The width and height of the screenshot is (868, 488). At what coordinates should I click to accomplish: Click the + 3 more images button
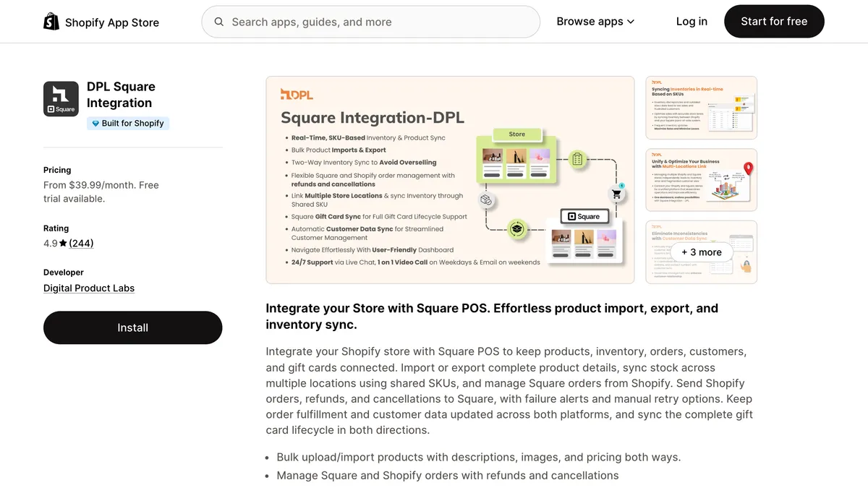pyautogui.click(x=701, y=252)
